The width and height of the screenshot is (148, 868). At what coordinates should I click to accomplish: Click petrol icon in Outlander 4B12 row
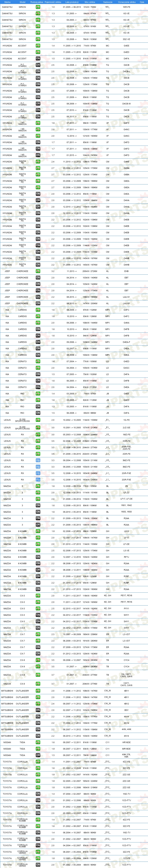point(38,703)
